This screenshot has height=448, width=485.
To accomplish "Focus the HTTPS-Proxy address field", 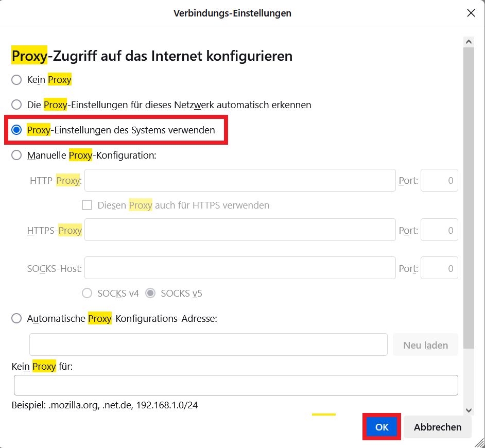I will pyautogui.click(x=240, y=230).
